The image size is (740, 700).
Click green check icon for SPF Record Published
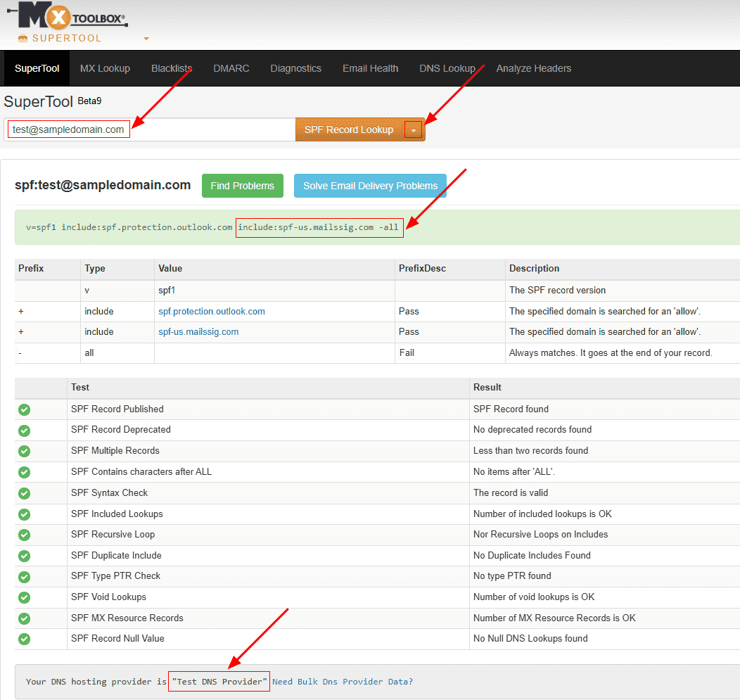[24, 409]
